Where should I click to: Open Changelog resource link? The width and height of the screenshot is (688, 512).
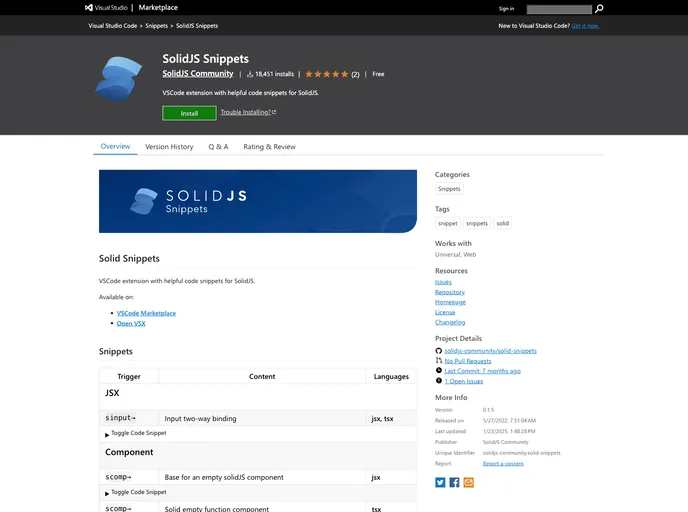coord(450,322)
